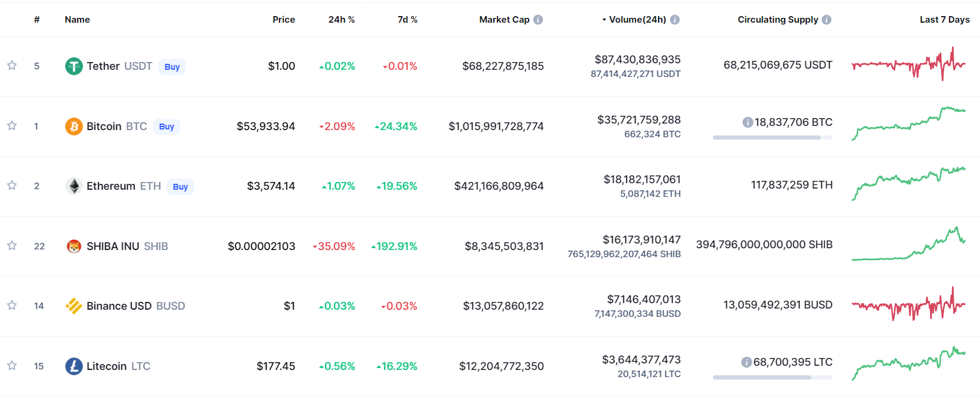This screenshot has height=398, width=980.
Task: Click Litecoin circulating supply progress bar
Action: [x=773, y=377]
